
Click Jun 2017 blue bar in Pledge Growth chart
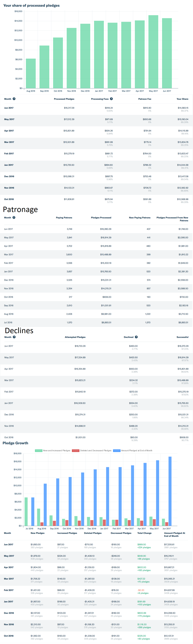click(170, 491)
